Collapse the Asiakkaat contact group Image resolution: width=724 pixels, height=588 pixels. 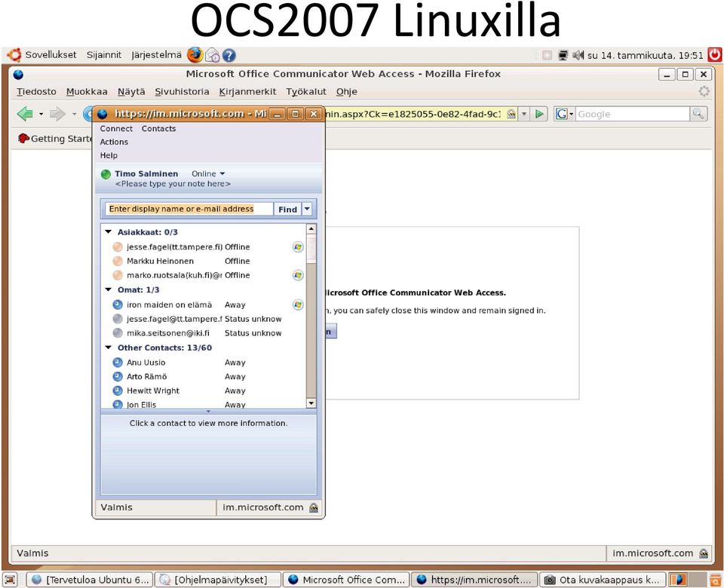[x=109, y=231]
